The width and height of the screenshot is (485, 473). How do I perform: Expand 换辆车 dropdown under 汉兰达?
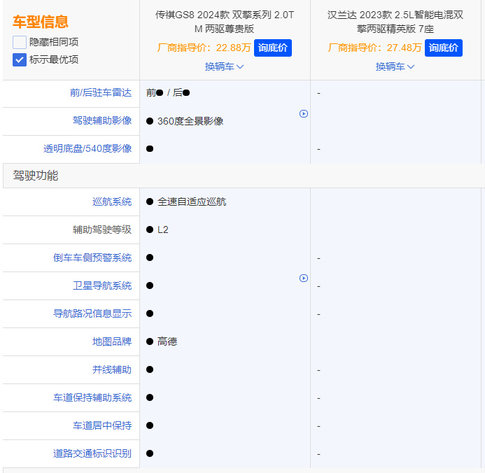(x=395, y=67)
